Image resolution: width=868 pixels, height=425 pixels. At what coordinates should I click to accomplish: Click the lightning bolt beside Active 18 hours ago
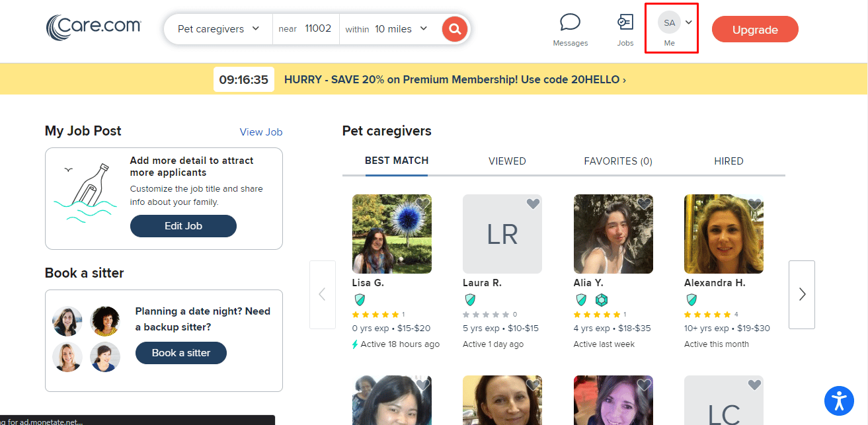pyautogui.click(x=356, y=344)
